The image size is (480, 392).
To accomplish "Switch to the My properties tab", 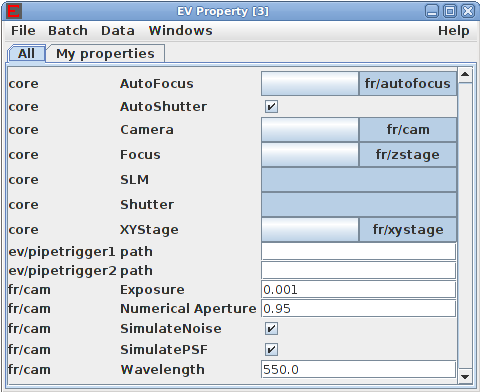I will [x=105, y=54].
